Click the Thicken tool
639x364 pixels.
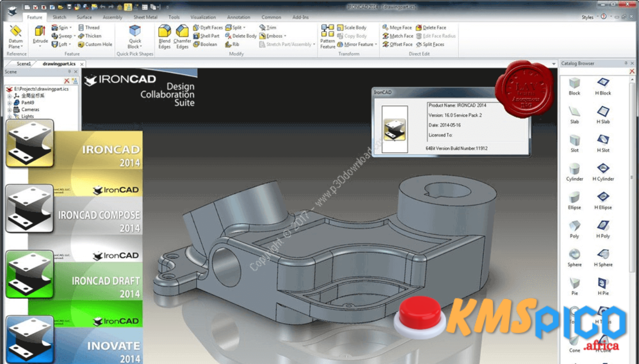coord(90,36)
